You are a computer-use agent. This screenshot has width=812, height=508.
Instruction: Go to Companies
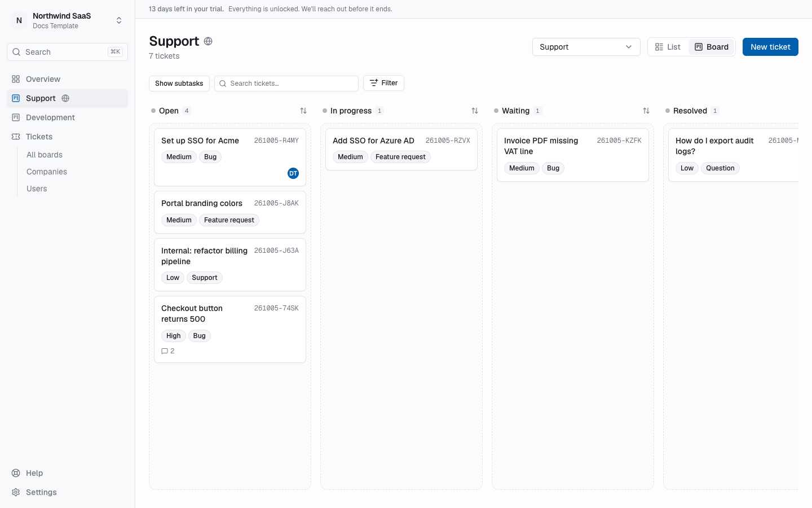[47, 172]
